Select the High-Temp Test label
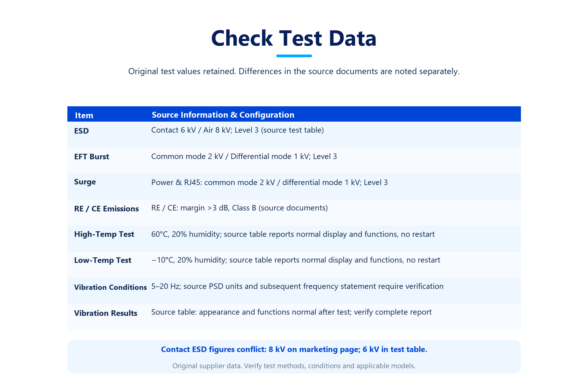 pyautogui.click(x=104, y=234)
